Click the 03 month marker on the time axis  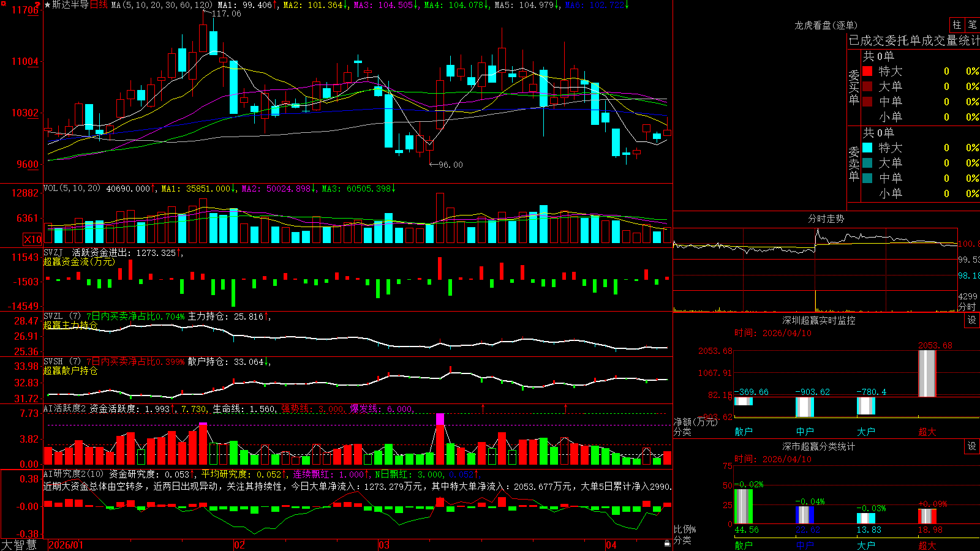click(x=384, y=545)
